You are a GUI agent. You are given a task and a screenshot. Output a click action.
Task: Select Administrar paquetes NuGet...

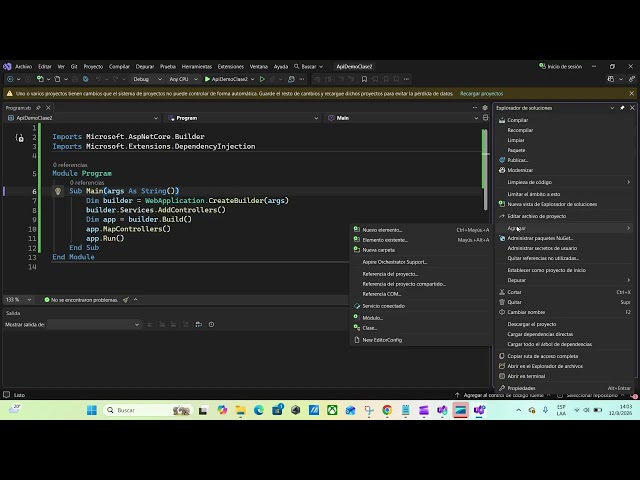coord(565,238)
